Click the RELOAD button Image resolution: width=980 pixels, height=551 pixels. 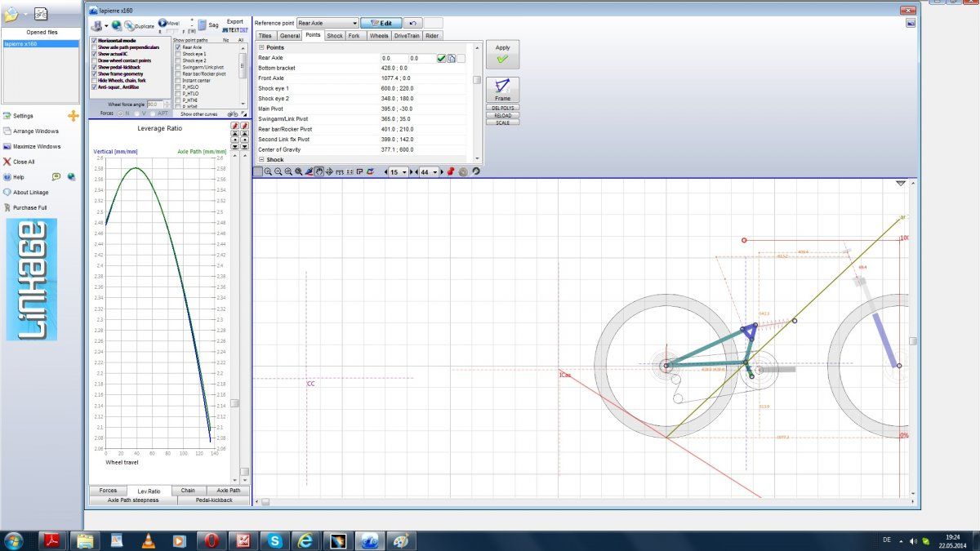point(502,115)
